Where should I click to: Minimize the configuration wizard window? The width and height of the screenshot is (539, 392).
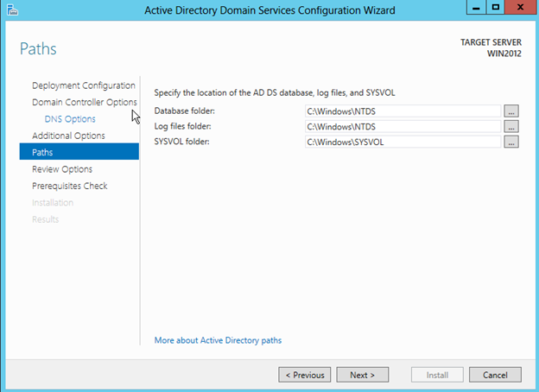point(473,9)
